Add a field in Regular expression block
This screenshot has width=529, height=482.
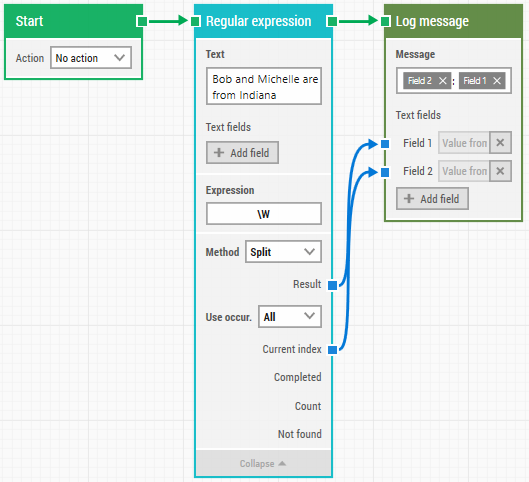(242, 153)
